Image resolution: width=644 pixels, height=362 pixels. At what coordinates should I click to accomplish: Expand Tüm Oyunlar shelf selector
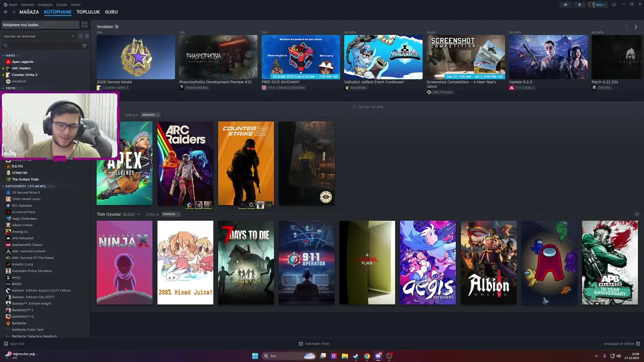coord(138,214)
